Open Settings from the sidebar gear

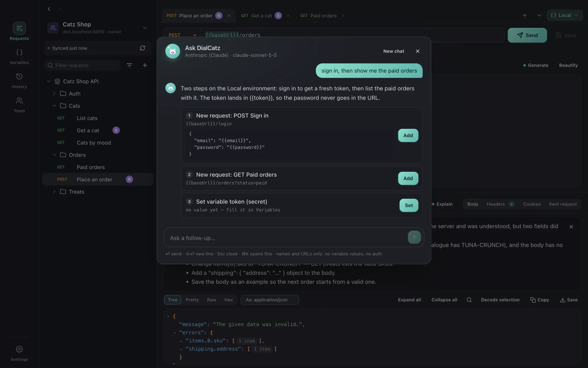(19, 353)
